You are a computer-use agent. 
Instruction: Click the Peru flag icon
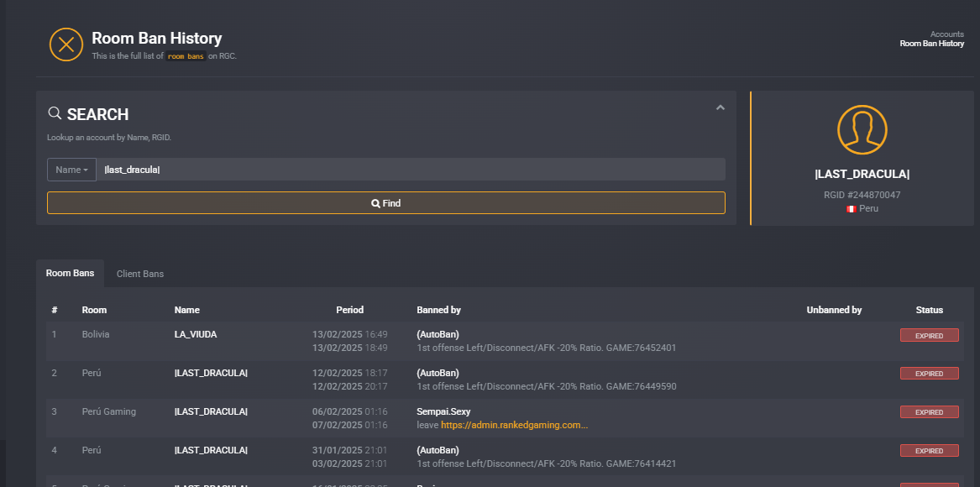click(x=852, y=209)
